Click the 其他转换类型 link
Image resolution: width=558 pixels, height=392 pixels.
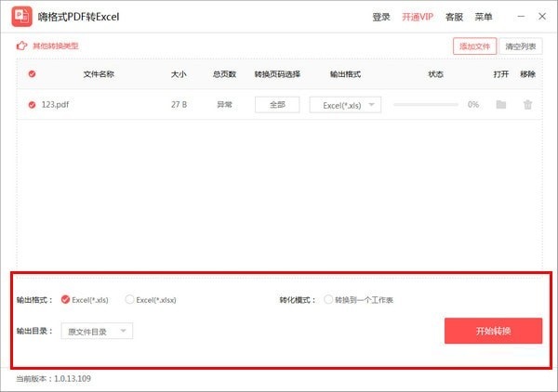click(x=56, y=46)
